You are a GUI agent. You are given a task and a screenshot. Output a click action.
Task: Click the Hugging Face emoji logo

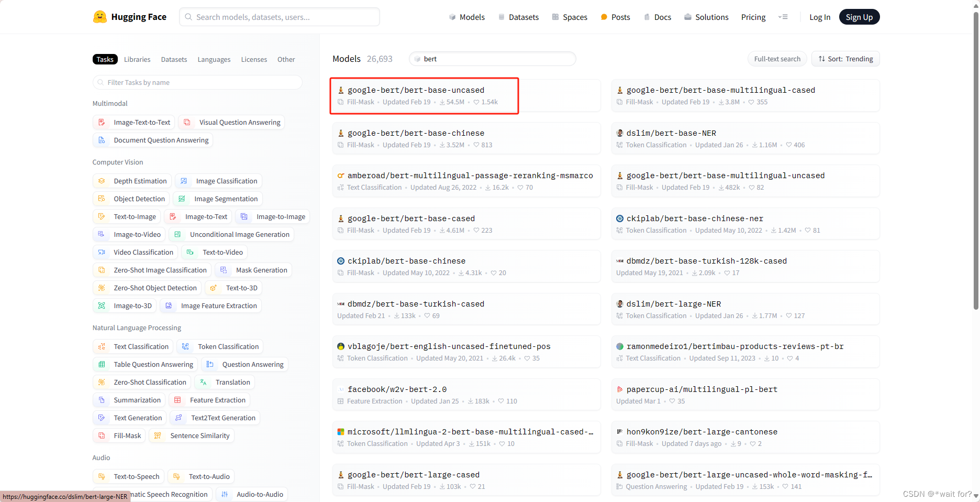(x=99, y=17)
